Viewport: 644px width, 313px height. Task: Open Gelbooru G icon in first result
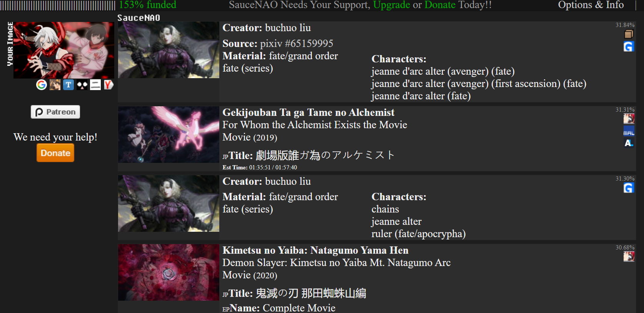pos(629,47)
